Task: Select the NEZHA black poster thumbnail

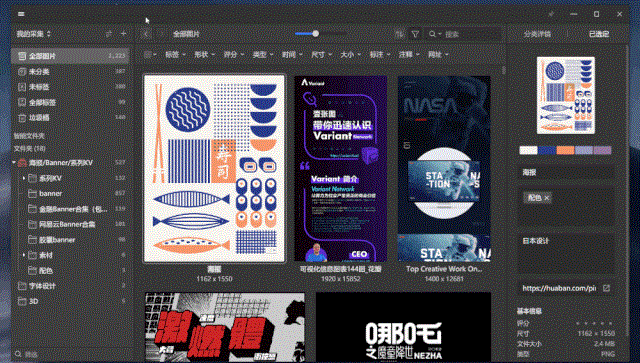Action: 403,327
